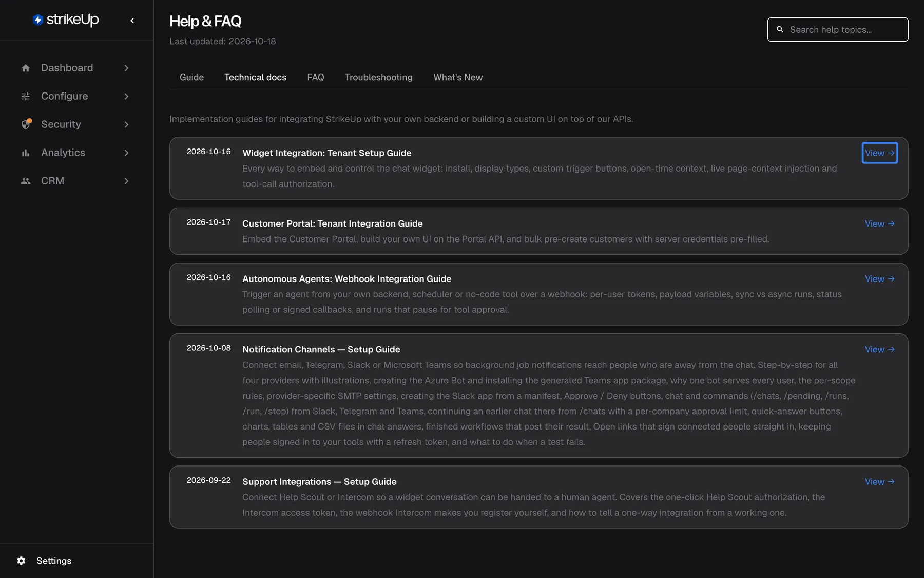Click the CRM people icon

[x=26, y=181]
